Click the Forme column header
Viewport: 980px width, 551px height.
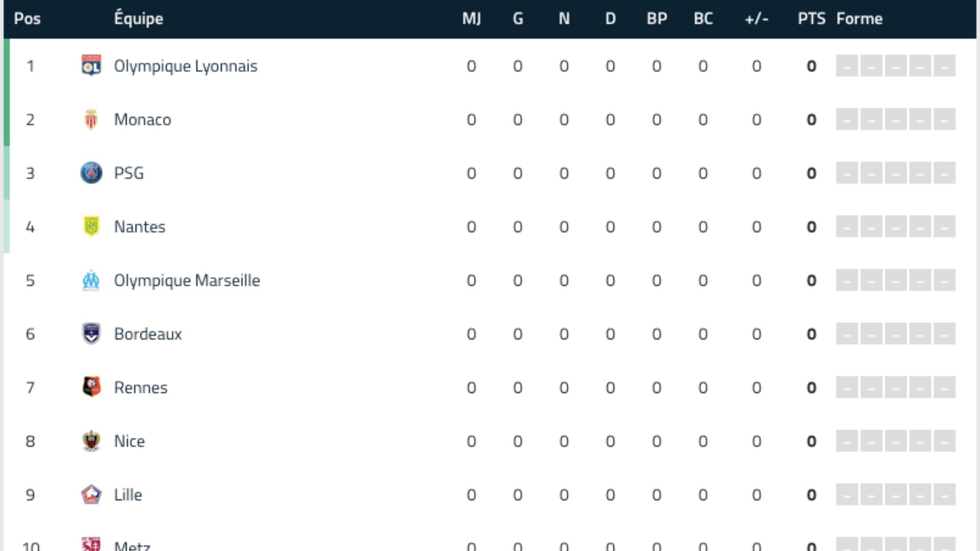[x=859, y=19]
